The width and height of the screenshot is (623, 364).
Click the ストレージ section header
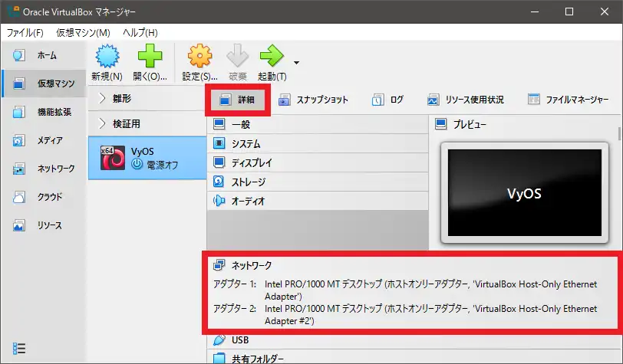pyautogui.click(x=318, y=182)
